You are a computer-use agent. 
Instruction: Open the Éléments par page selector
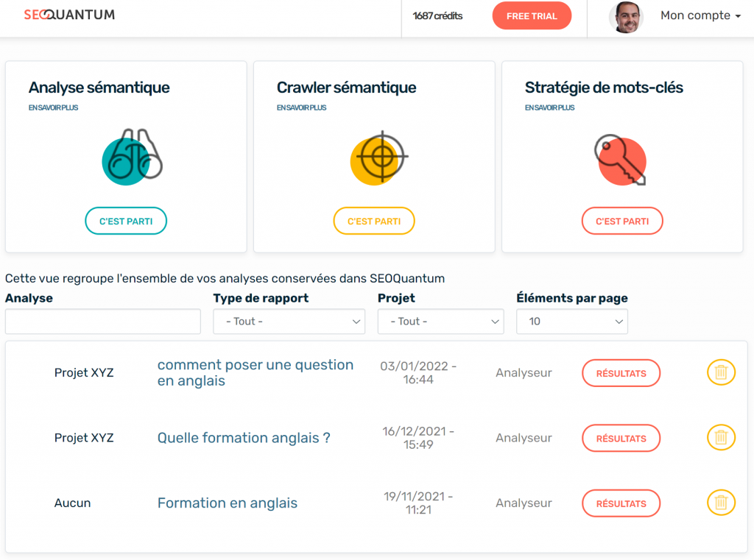(572, 322)
